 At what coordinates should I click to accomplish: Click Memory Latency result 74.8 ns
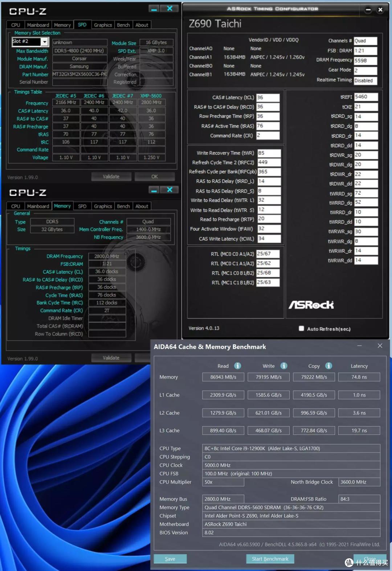(x=359, y=377)
